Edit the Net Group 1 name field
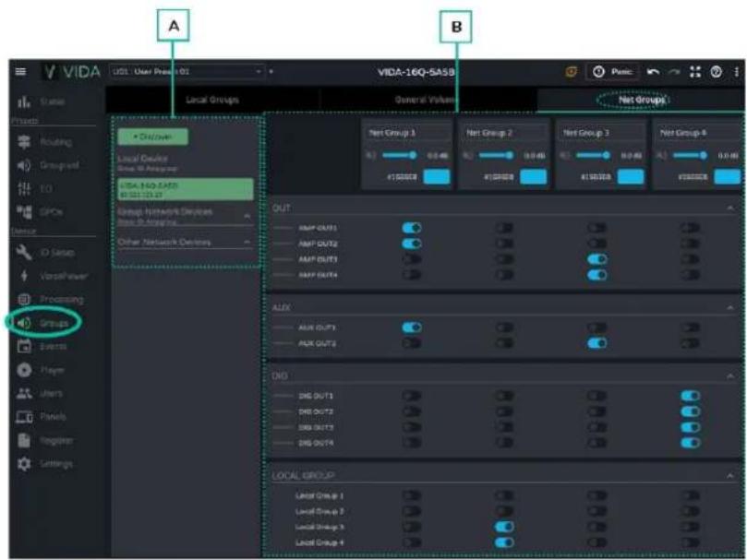The width and height of the screenshot is (747, 560). tap(407, 133)
